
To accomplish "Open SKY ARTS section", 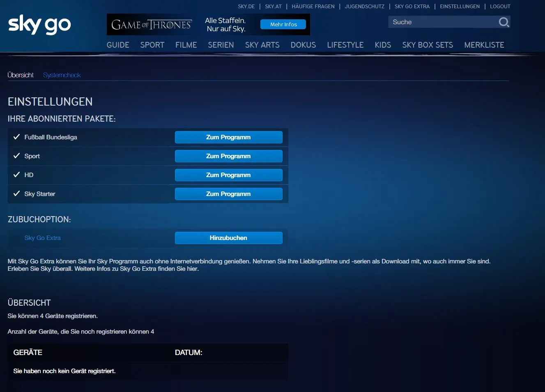I will pos(262,45).
